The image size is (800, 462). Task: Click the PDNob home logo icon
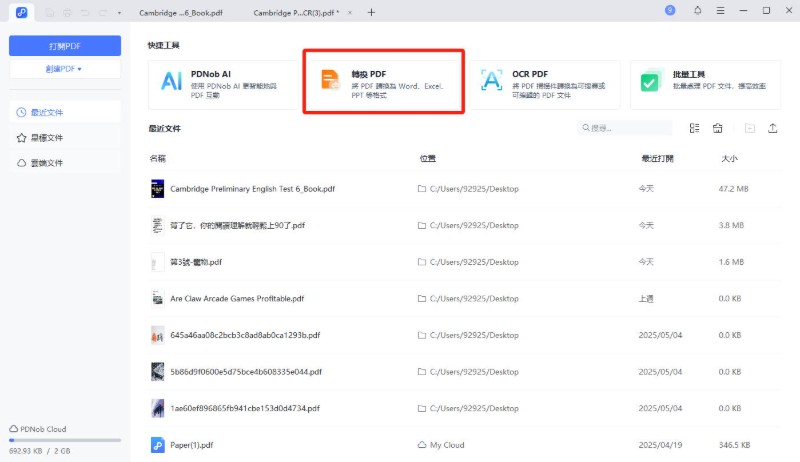tap(21, 12)
